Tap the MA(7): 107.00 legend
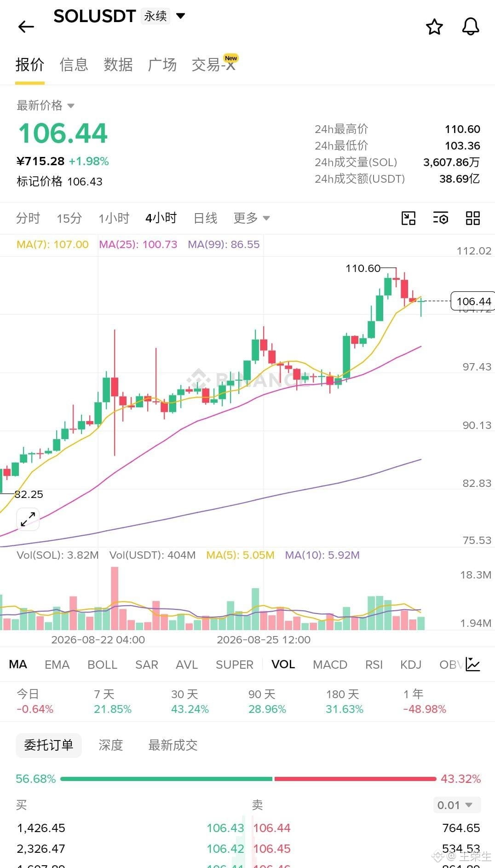 (x=52, y=244)
